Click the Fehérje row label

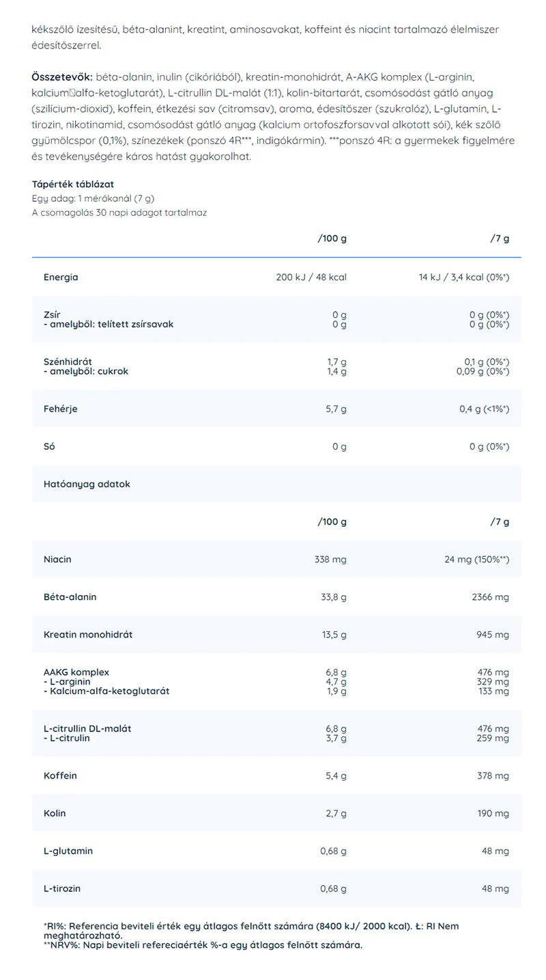coord(60,409)
